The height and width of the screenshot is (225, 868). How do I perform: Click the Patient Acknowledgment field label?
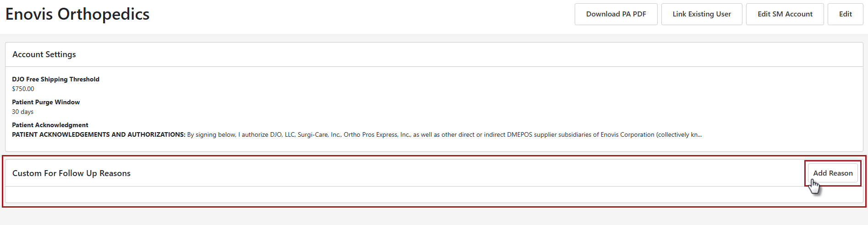pyautogui.click(x=50, y=125)
